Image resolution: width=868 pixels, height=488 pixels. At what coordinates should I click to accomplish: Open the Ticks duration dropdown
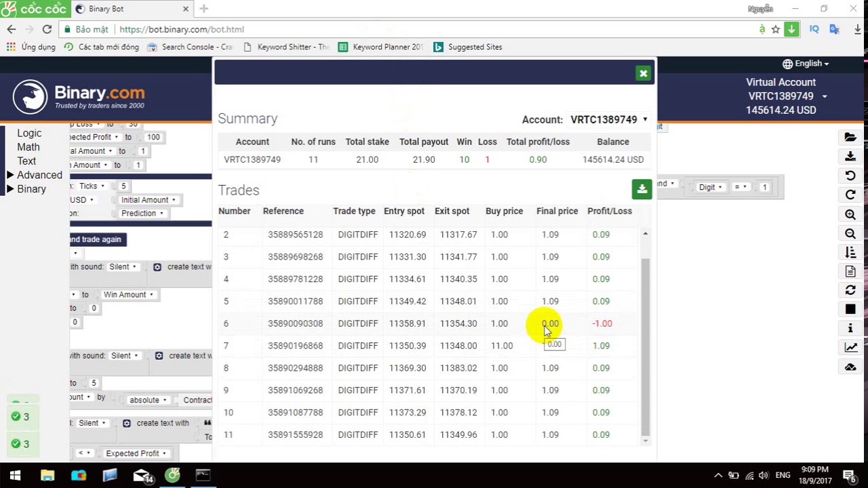[x=92, y=186]
